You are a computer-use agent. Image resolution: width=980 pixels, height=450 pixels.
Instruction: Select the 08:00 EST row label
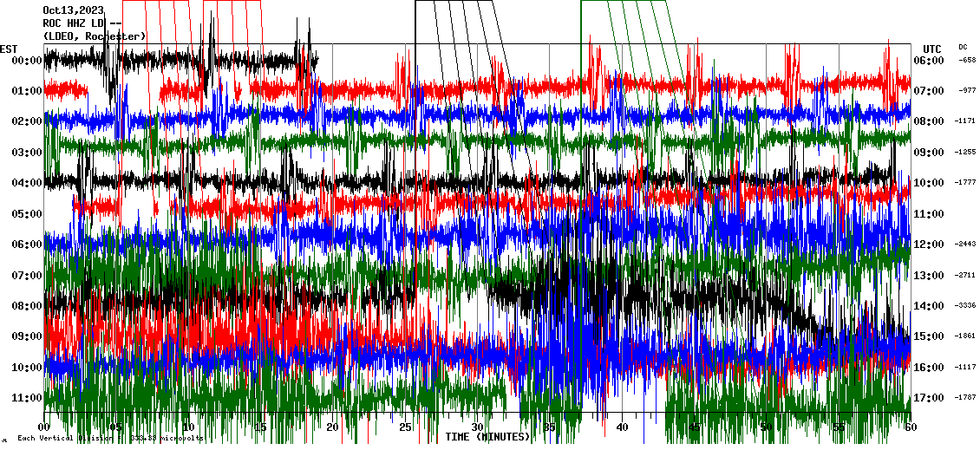tap(26, 305)
